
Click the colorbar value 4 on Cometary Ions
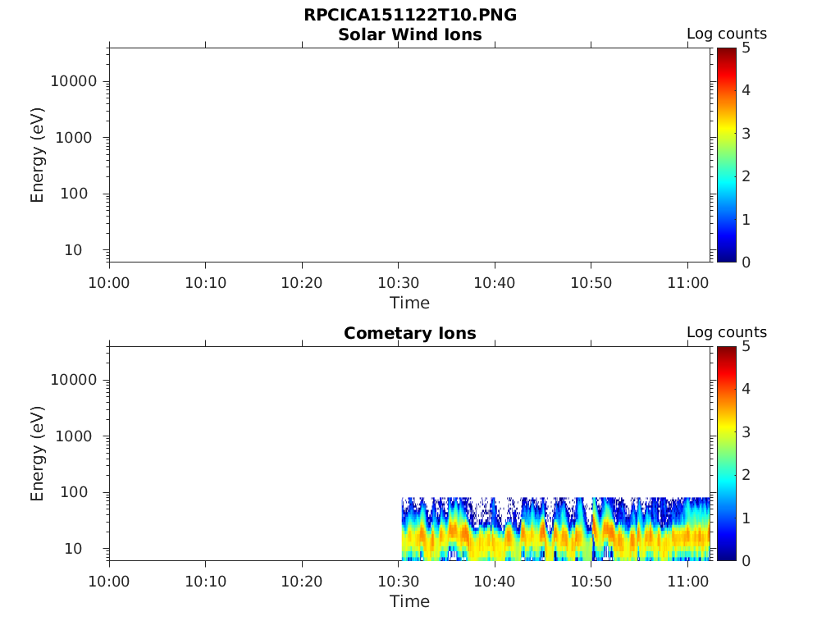[746, 390]
